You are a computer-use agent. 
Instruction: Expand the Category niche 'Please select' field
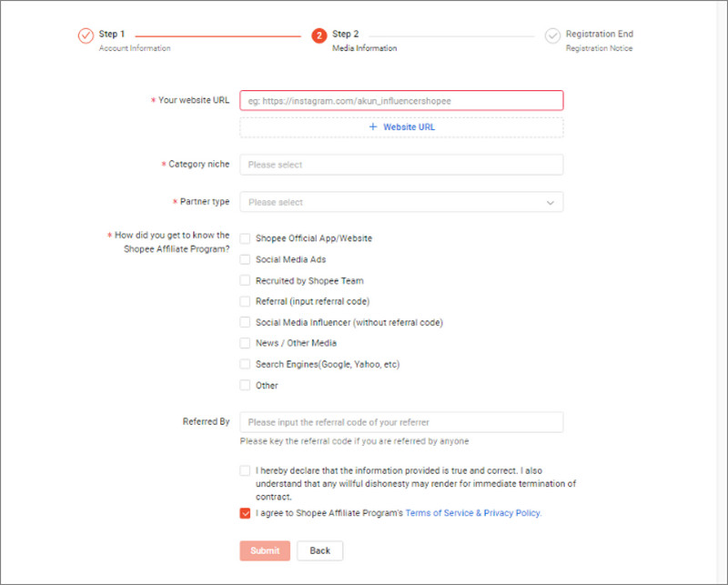coord(400,165)
